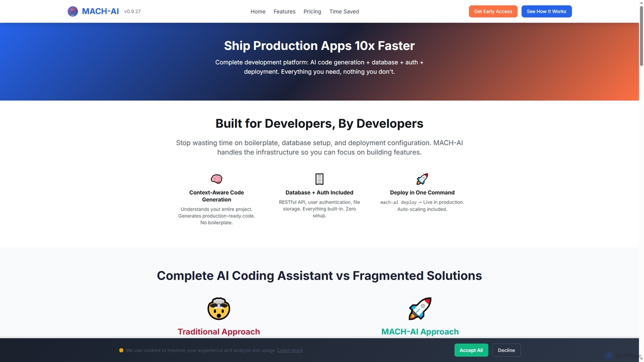
Task: Click the large rocket icon above MACH-AI Approach
Action: pos(420,309)
